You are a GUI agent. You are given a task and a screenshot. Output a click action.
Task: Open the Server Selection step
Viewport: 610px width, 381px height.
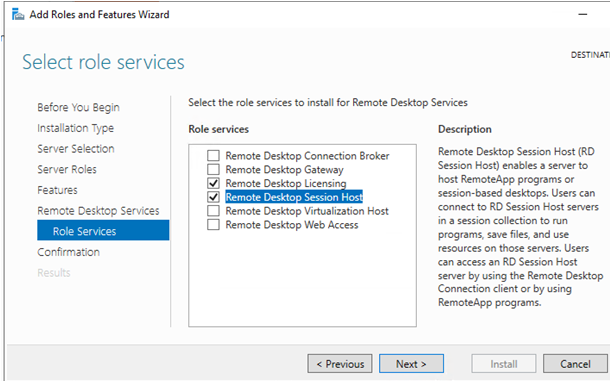tap(76, 149)
